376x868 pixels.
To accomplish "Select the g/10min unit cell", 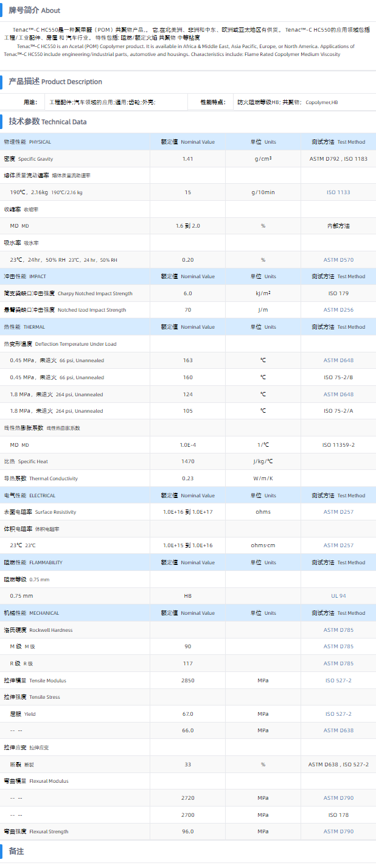I will [x=263, y=192].
